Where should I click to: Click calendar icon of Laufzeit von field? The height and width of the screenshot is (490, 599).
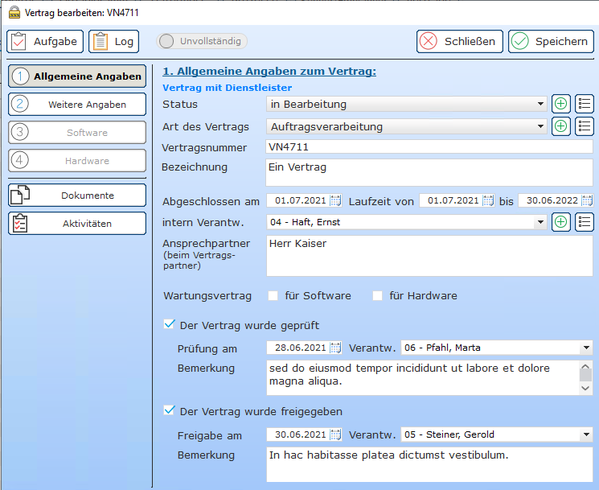(x=488, y=201)
